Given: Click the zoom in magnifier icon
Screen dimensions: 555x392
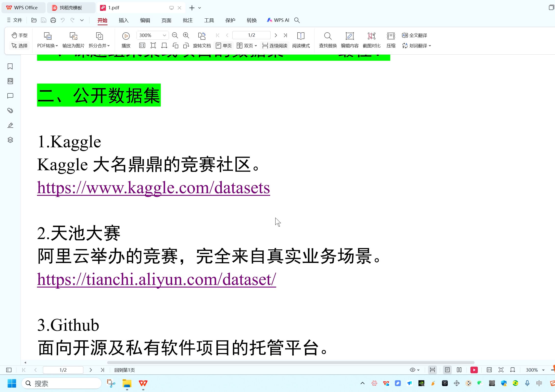Looking at the screenshot, I should point(186,35).
